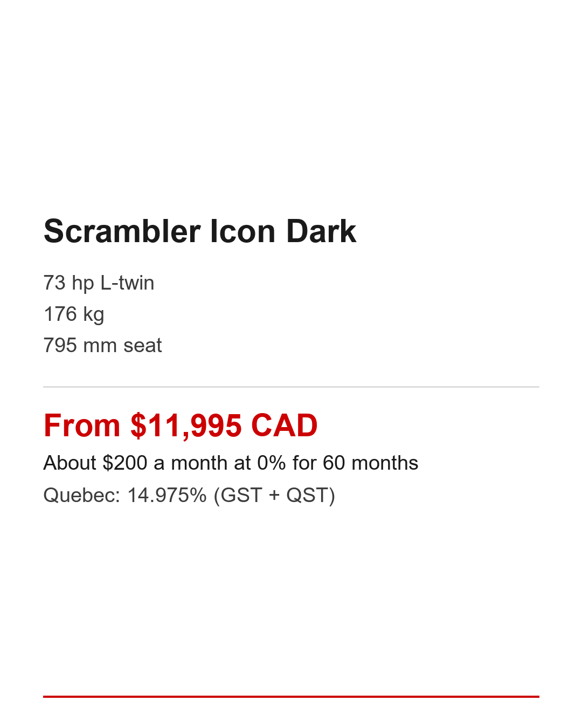The image size is (582, 728).
Task: Select the 795 mm seat height spec
Action: 102,346
